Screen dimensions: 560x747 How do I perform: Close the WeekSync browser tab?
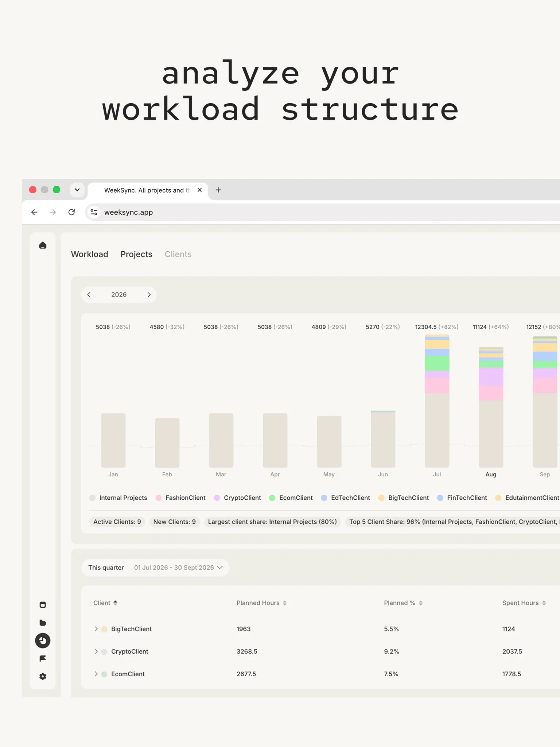pyautogui.click(x=199, y=190)
